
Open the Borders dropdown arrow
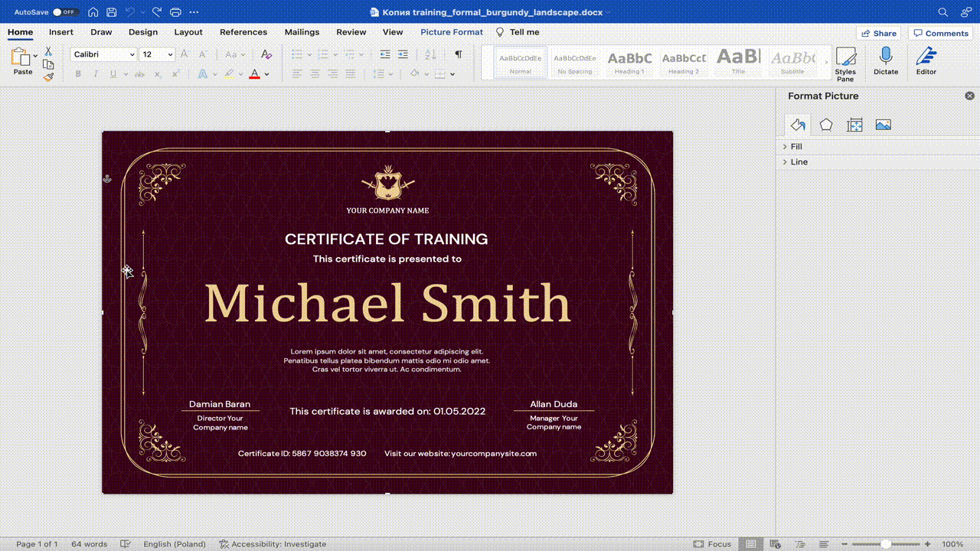pos(452,74)
